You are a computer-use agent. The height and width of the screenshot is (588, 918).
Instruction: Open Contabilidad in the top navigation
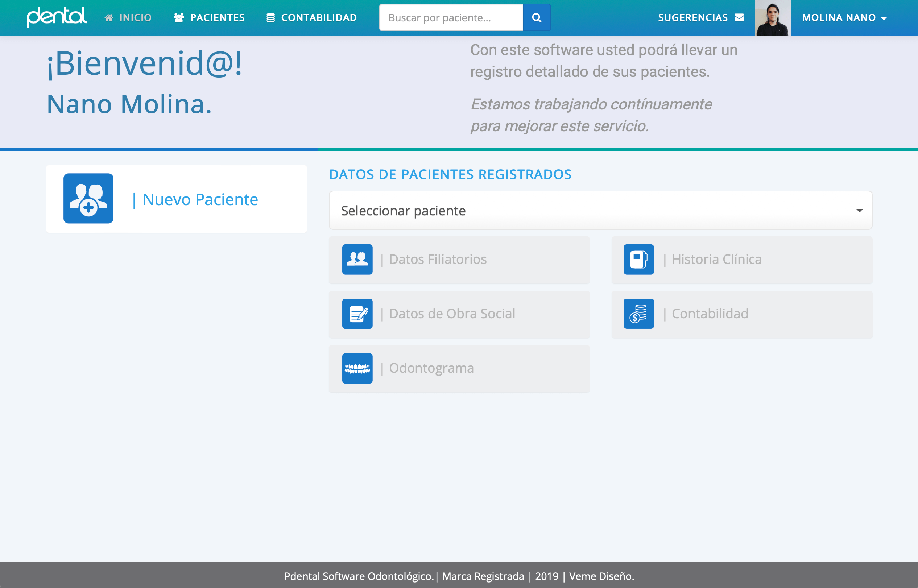pyautogui.click(x=311, y=17)
